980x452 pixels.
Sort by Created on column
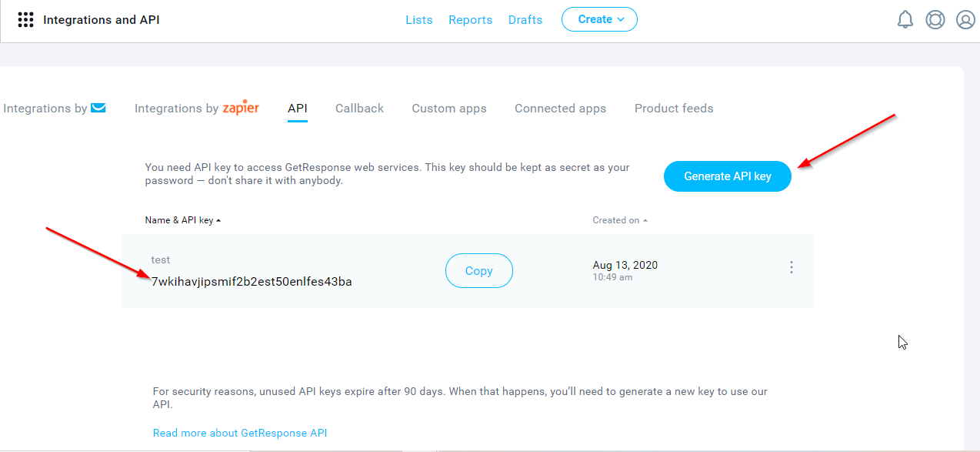pos(620,220)
